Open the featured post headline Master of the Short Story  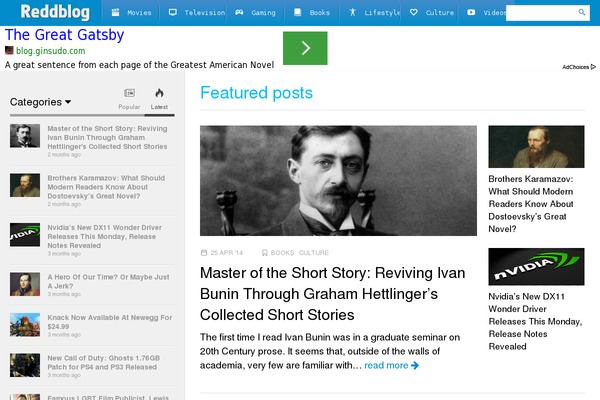333,294
